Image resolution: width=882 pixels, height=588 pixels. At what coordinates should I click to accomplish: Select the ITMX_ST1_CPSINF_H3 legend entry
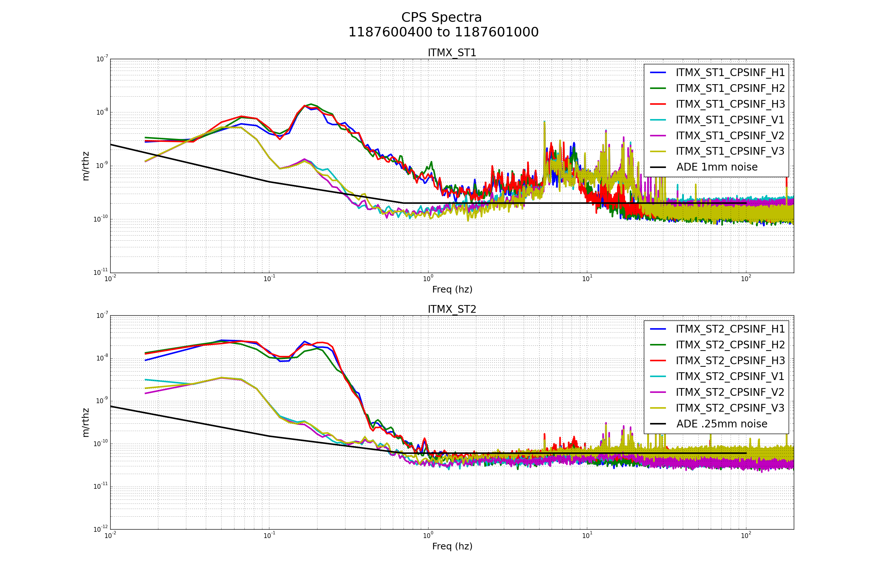pos(730,104)
